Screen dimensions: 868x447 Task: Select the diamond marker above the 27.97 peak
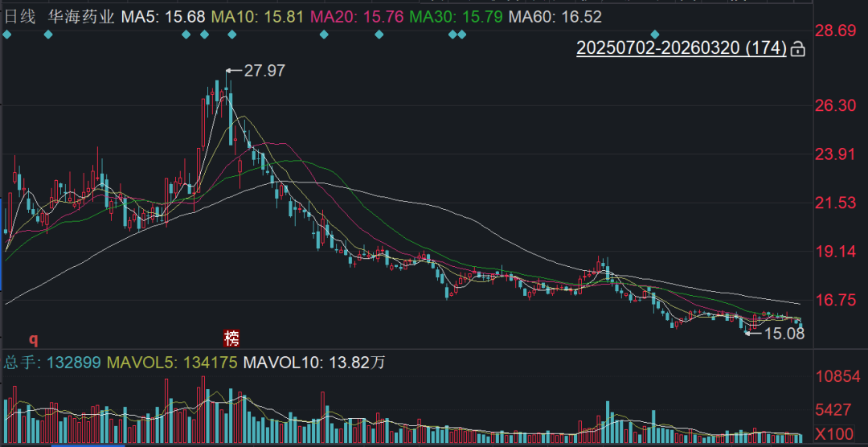232,35
